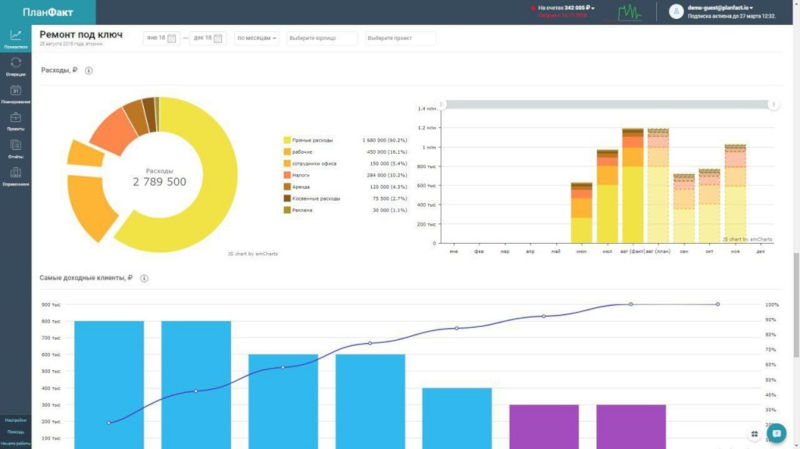
Task: Click info icon beside Самые доходные клиенты
Action: [x=144, y=277]
